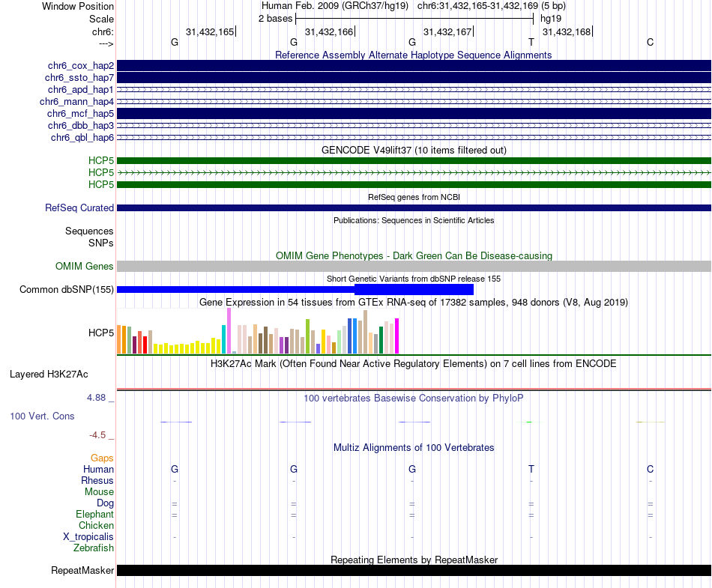712x588 pixels.
Task: Click the "2 bases" scale text
Action: [x=275, y=19]
